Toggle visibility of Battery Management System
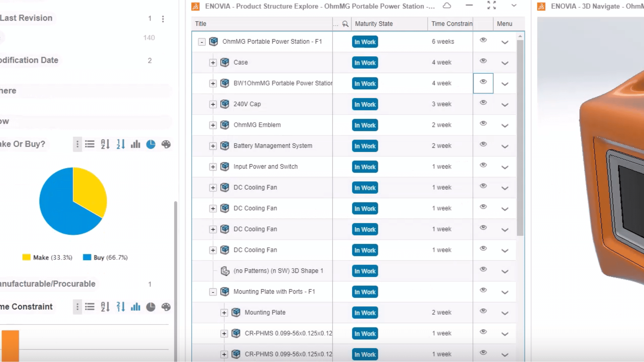 pyautogui.click(x=483, y=144)
